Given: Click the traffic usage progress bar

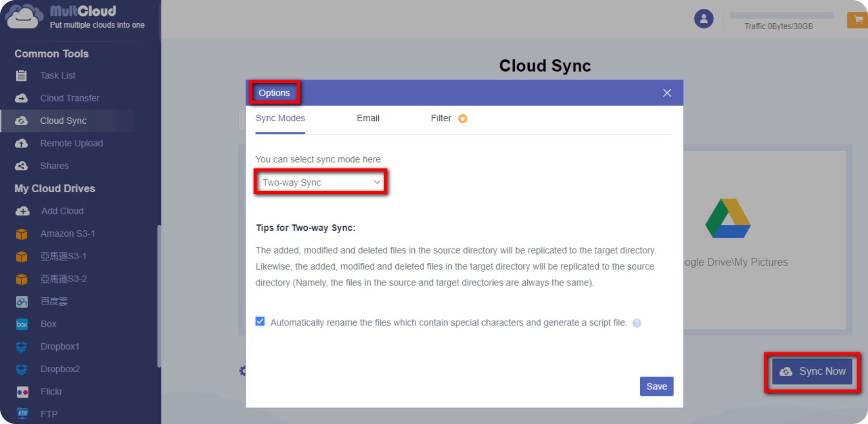Looking at the screenshot, I should [782, 15].
